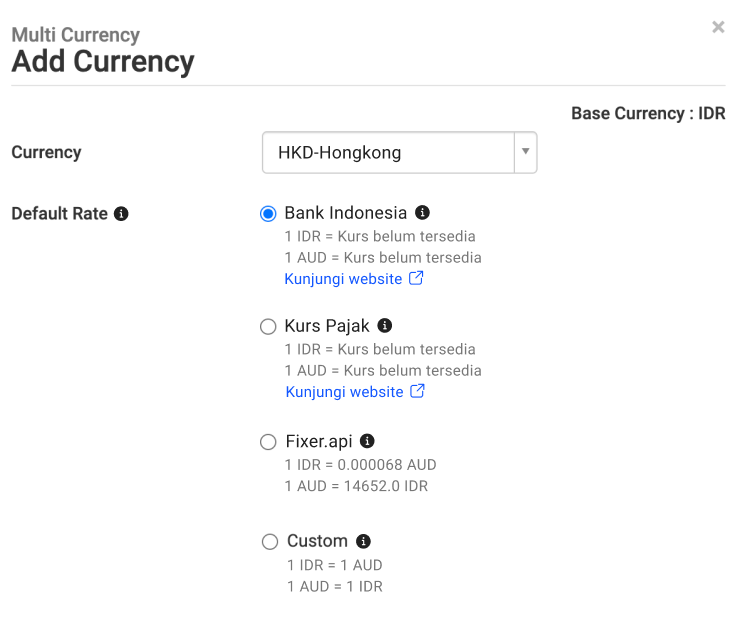Select the Custom rate option
Image resolution: width=741 pixels, height=621 pixels.
click(270, 542)
